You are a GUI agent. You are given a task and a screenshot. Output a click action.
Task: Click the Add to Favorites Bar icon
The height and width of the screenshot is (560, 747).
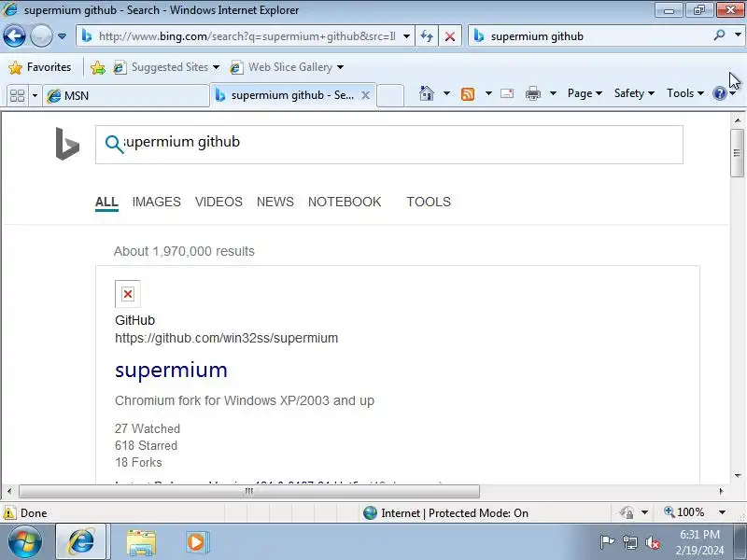pos(98,67)
